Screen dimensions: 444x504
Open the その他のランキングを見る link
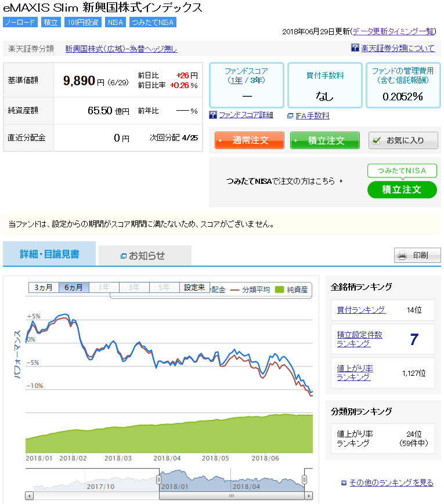(x=391, y=483)
